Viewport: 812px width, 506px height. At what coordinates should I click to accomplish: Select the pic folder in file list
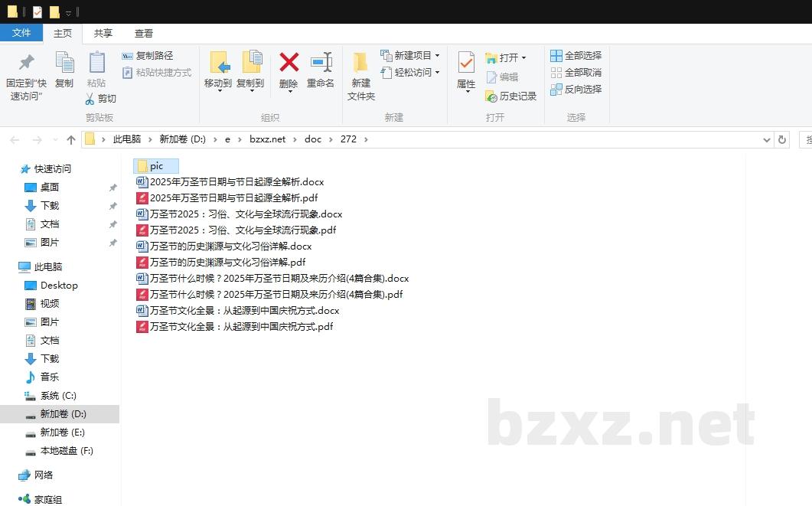[x=156, y=166]
